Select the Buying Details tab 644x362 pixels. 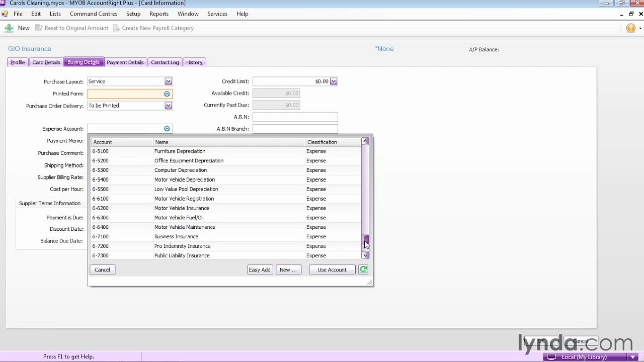(x=84, y=62)
